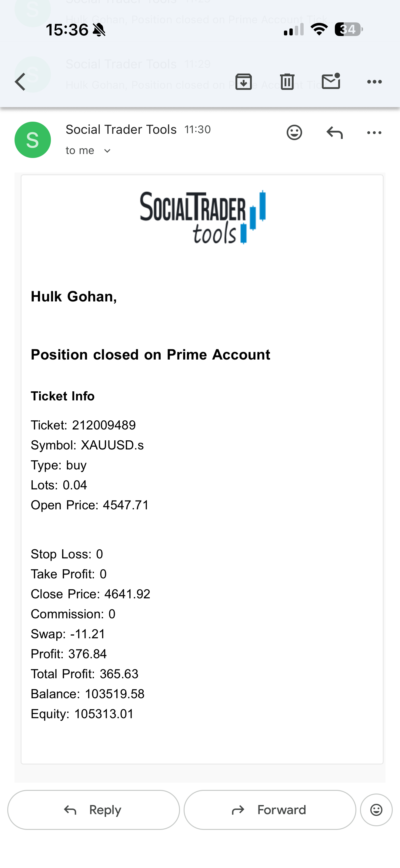Tap the battery indicator in status bar
The image size is (400, 868).
coord(349,30)
